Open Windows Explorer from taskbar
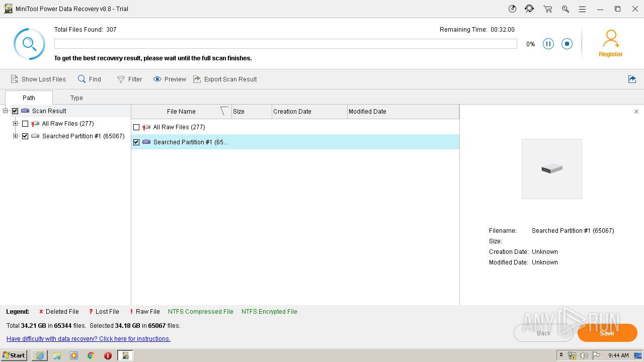Screen dimensions: 644x362 point(57,355)
